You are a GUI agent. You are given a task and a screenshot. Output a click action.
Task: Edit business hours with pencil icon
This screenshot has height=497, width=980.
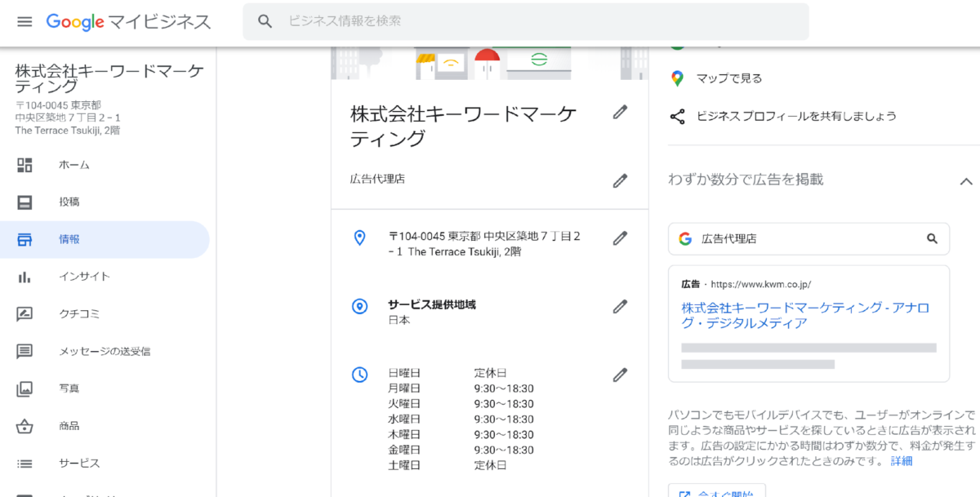click(620, 375)
